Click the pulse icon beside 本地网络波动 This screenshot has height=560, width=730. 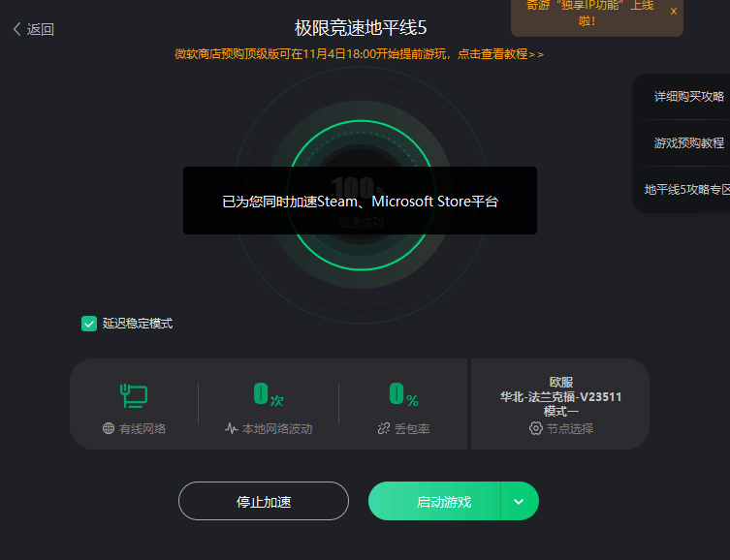pyautogui.click(x=232, y=428)
